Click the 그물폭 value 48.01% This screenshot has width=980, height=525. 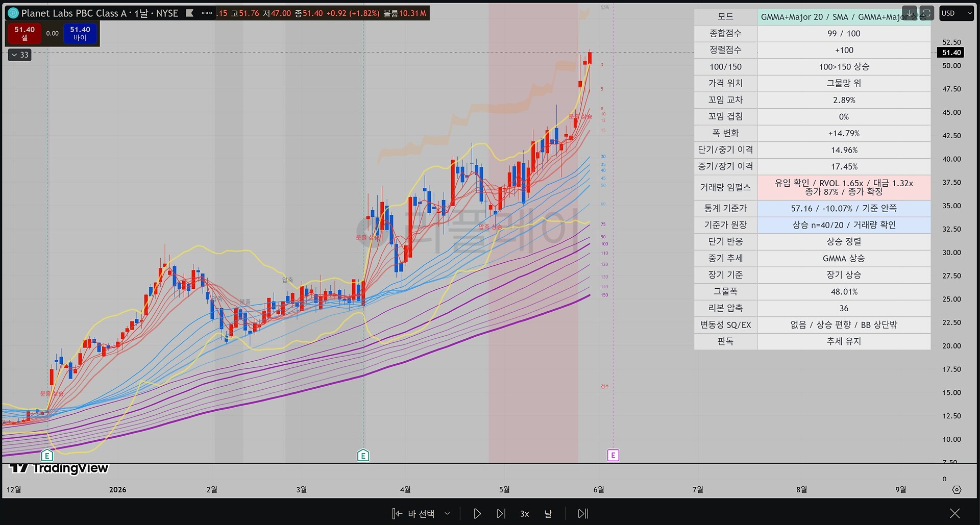[844, 291]
